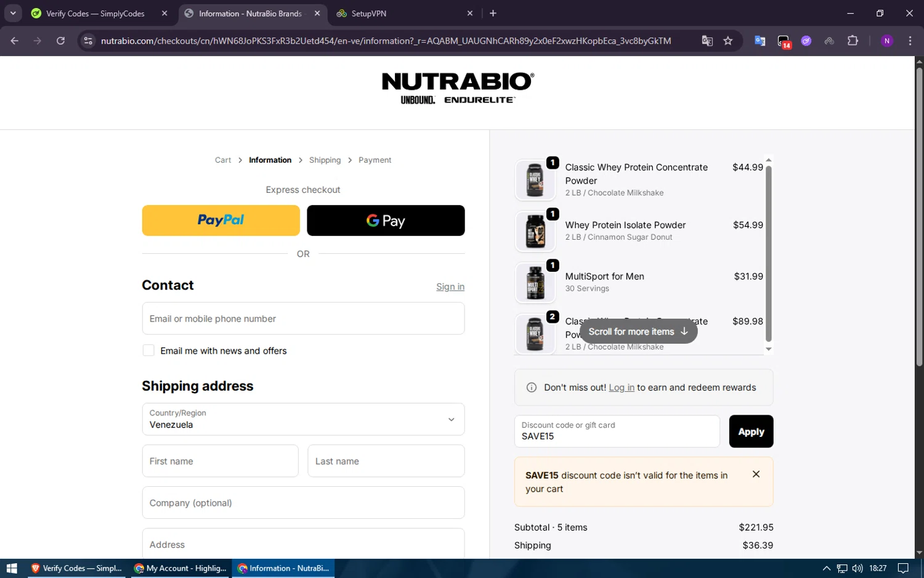This screenshot has width=924, height=578.
Task: Close the SetupVPN tab
Action: pyautogui.click(x=470, y=13)
